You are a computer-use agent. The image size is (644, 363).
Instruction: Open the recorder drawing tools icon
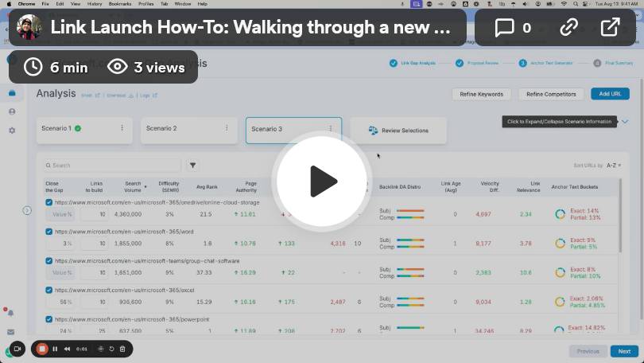[101, 349]
